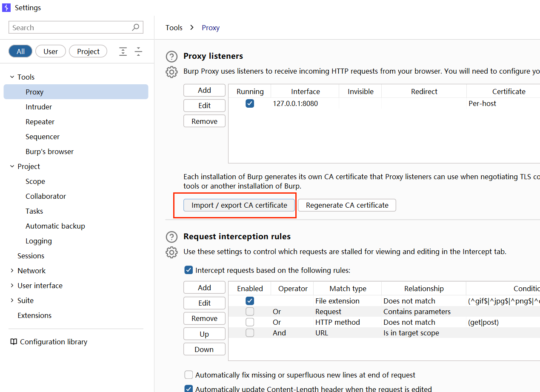
Task: Select the Project filter tab
Action: tap(88, 52)
